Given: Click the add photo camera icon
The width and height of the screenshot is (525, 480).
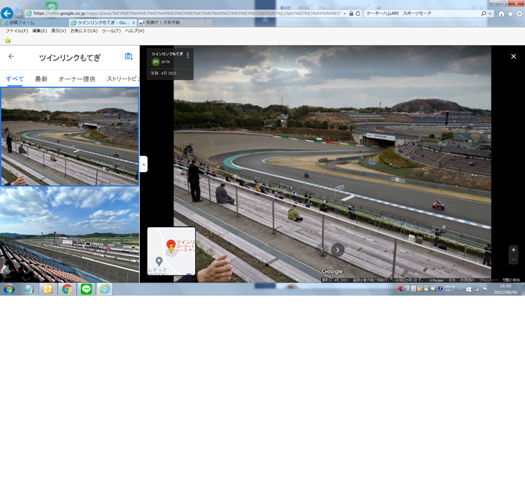Looking at the screenshot, I should pyautogui.click(x=129, y=56).
